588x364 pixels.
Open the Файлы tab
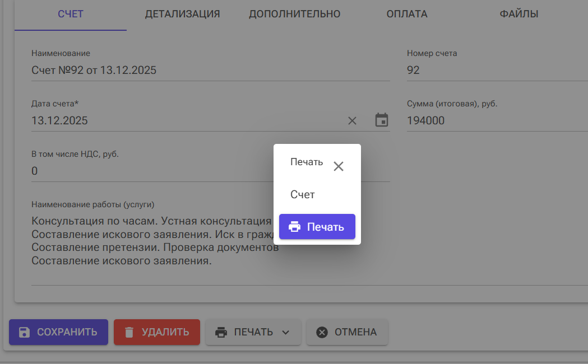(519, 14)
